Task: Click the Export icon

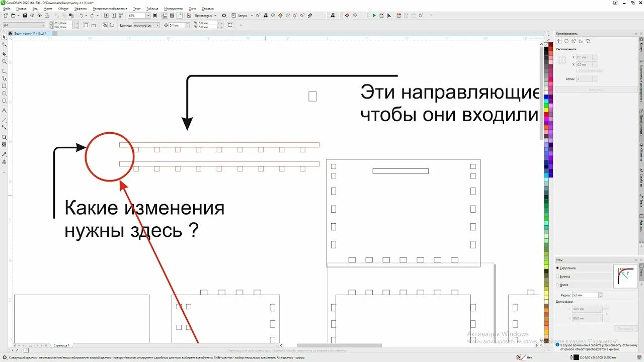Action: pyautogui.click(x=113, y=16)
